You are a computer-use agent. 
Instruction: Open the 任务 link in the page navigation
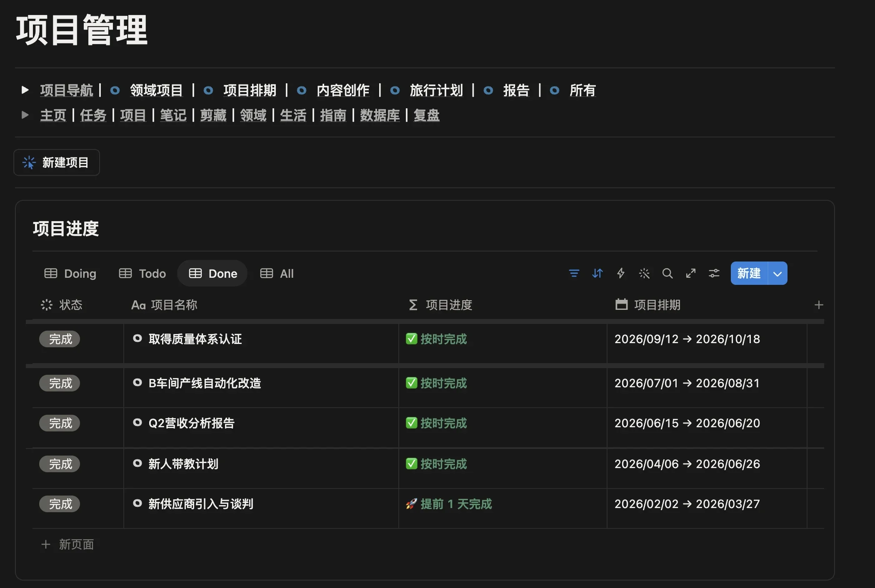coord(93,115)
